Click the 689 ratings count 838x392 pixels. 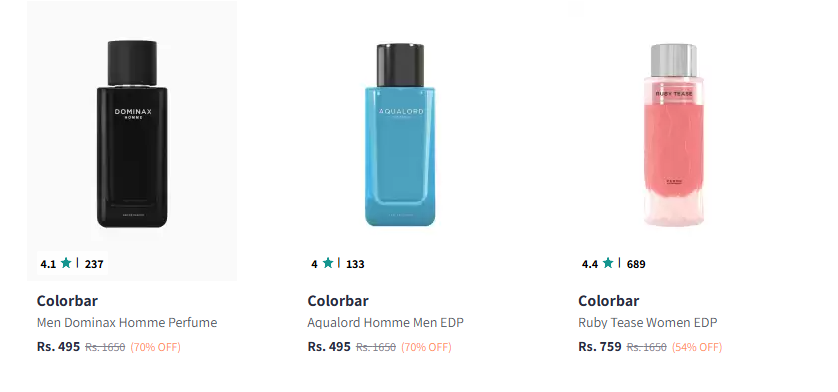[636, 264]
